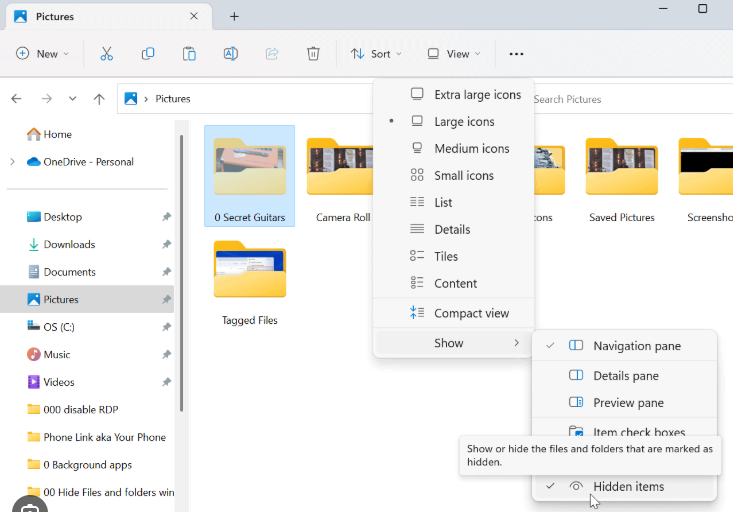Toggle Hidden items option
This screenshot has width=733, height=512.
pos(627,486)
